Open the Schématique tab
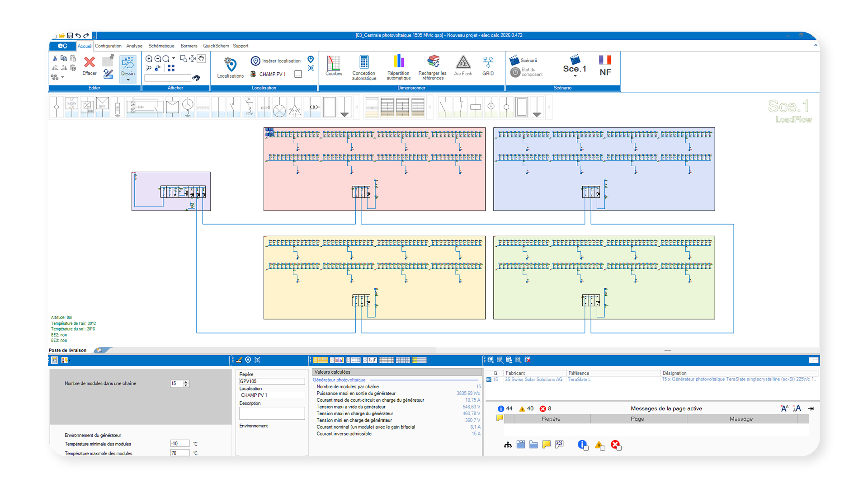Image resolution: width=868 pixels, height=488 pixels. coord(161,46)
